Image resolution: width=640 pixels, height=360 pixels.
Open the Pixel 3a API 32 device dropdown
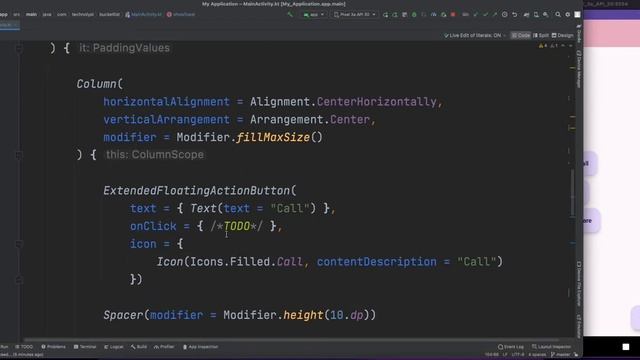tap(355, 15)
